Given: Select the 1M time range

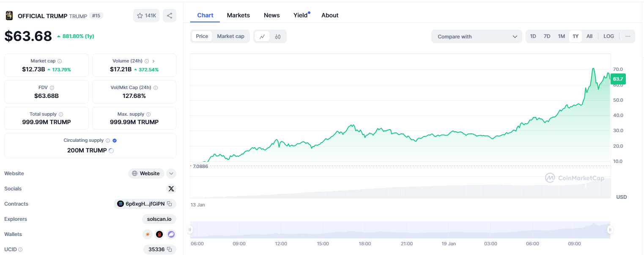Looking at the screenshot, I should 562,36.
